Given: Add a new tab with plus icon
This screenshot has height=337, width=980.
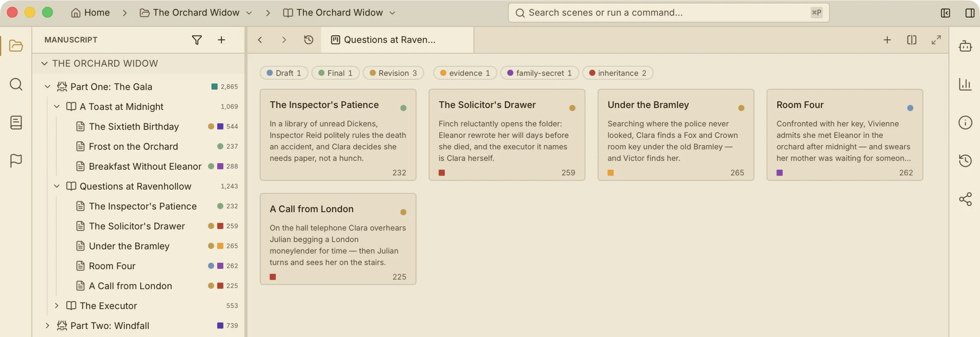Looking at the screenshot, I should click(x=887, y=40).
